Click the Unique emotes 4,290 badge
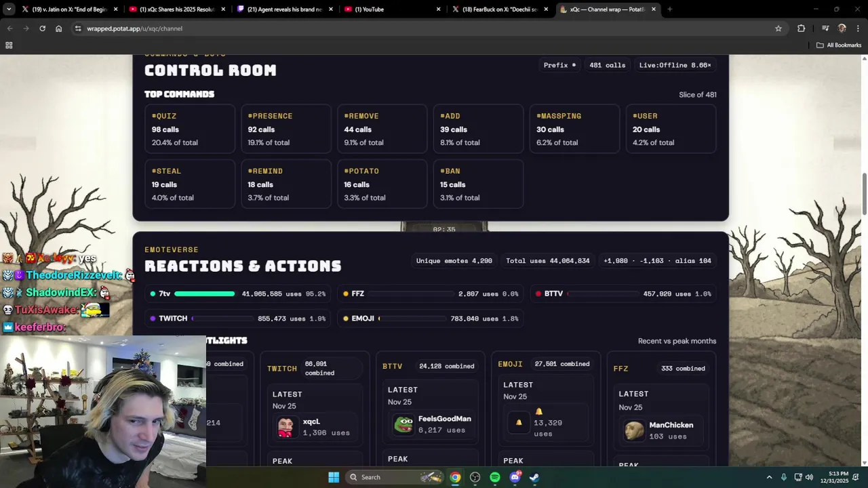 (454, 261)
